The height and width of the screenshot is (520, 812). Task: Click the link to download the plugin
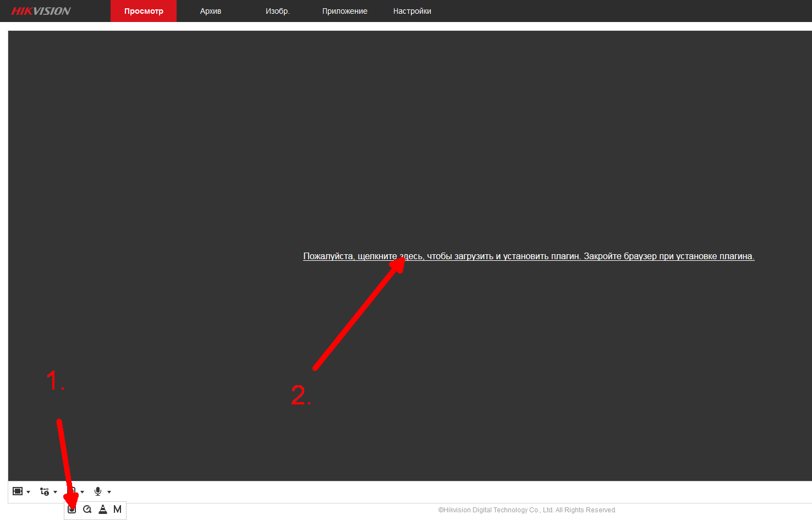(x=528, y=256)
